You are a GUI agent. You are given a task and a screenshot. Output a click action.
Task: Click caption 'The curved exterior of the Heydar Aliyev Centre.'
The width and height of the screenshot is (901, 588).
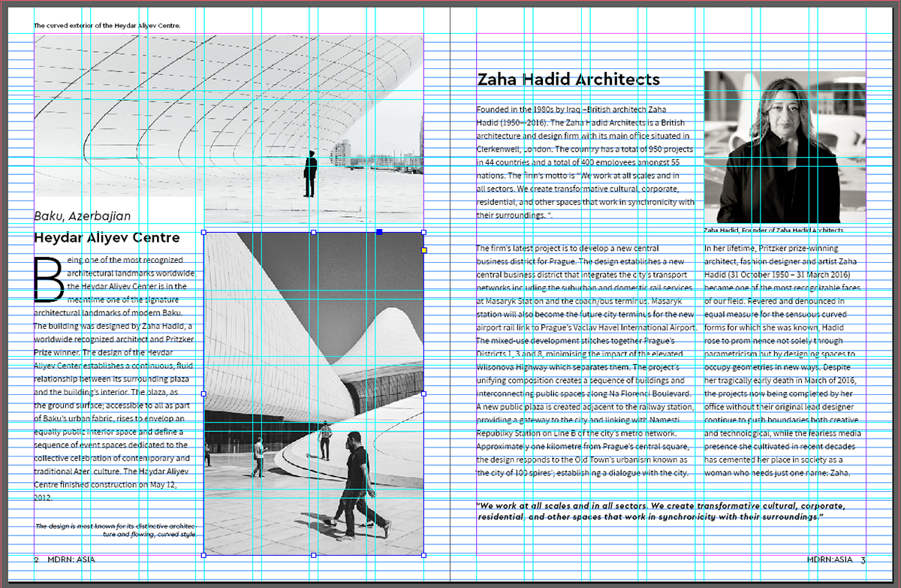coord(107,26)
